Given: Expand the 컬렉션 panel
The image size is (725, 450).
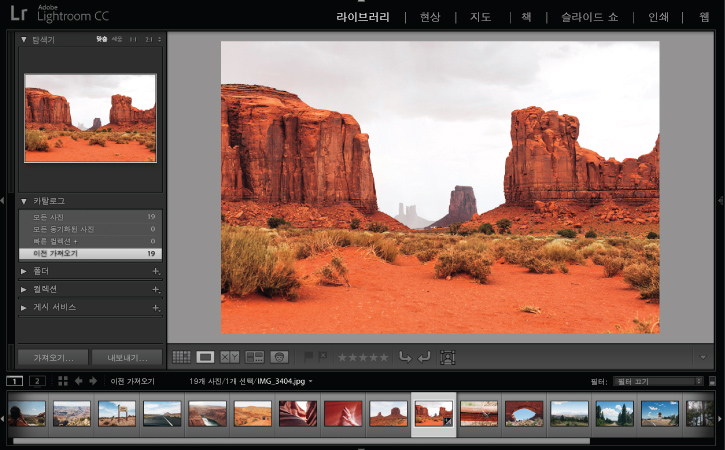Looking at the screenshot, I should pos(24,290).
